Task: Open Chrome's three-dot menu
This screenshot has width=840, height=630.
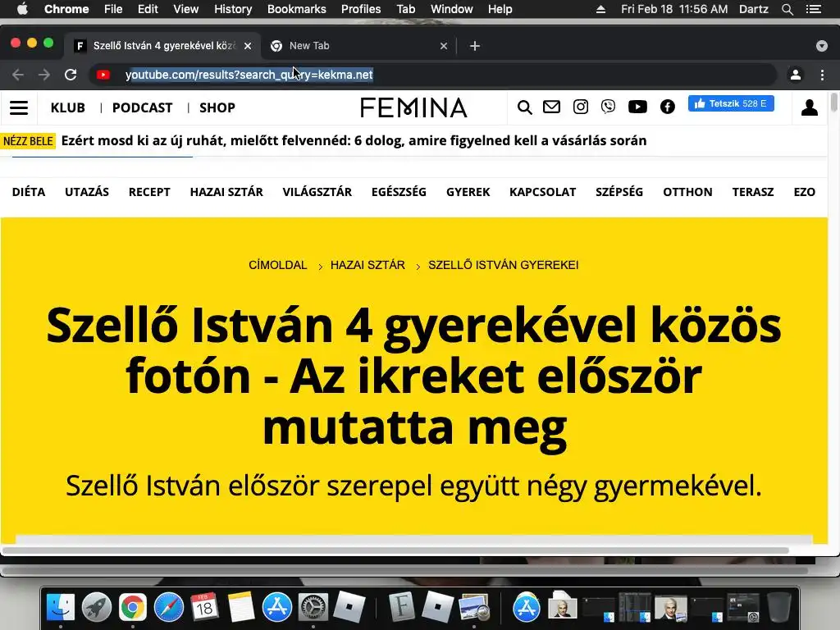Action: tap(822, 75)
